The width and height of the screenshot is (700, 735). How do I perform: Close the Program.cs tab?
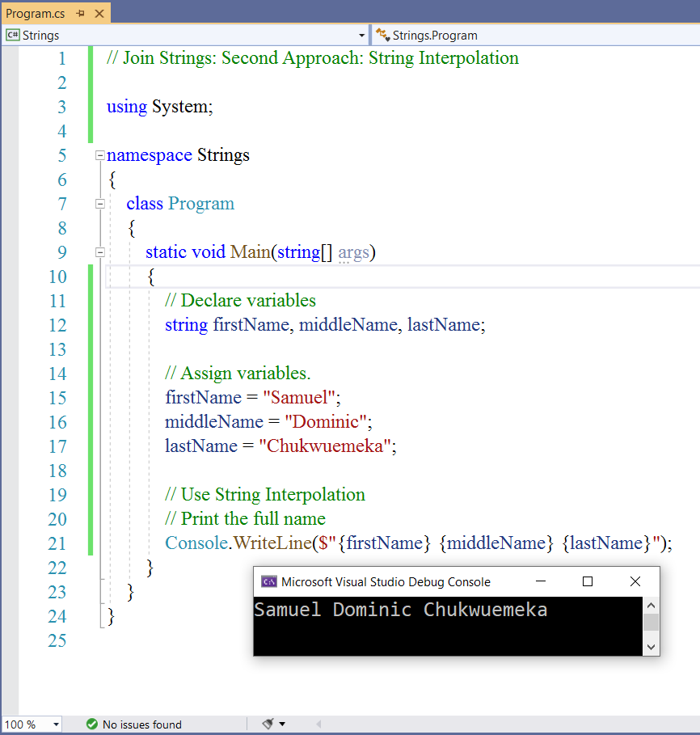click(99, 14)
